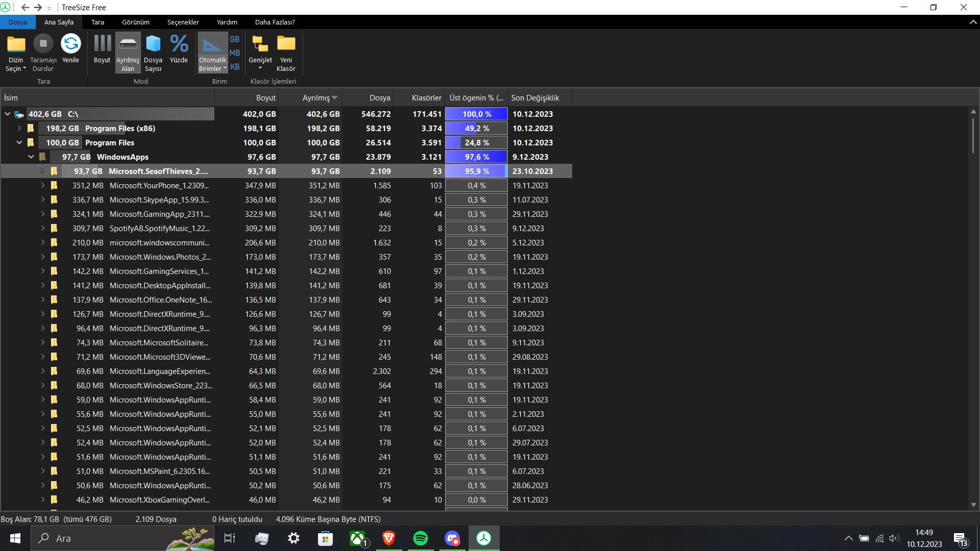This screenshot has height=551, width=980.
Task: Sort by Son Değişiklik column header
Action: [x=535, y=98]
